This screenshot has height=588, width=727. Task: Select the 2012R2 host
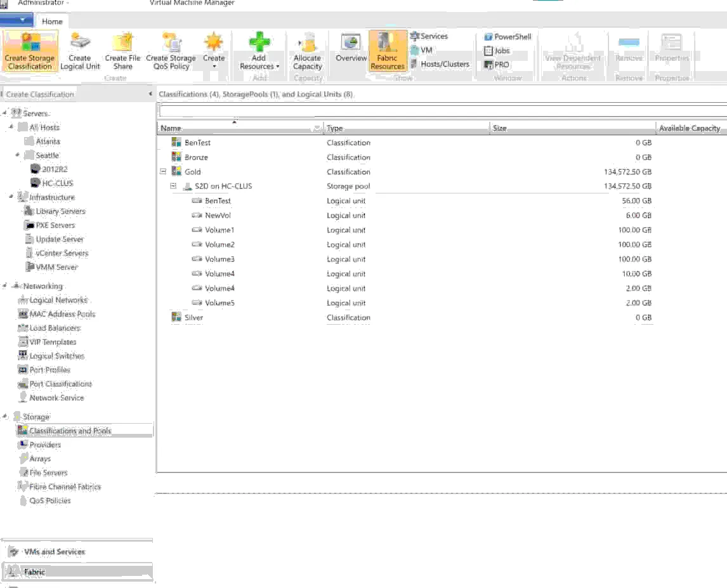click(x=49, y=169)
